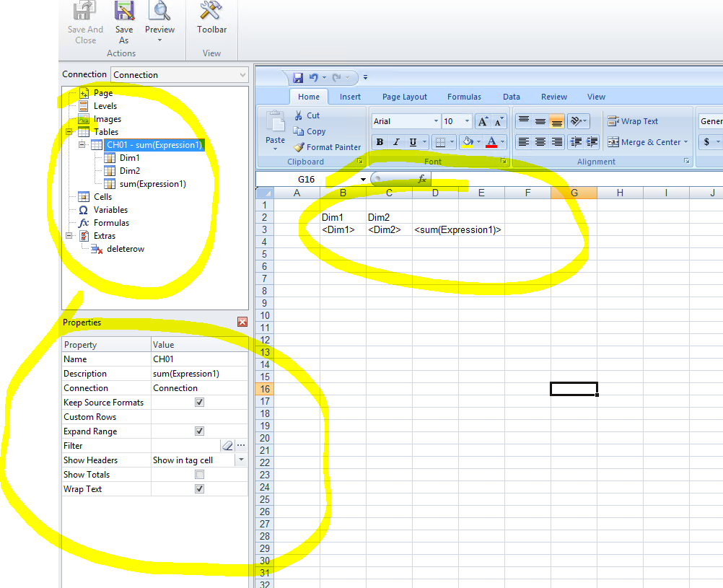This screenshot has width=723, height=588.
Task: Open the Page Layout tab
Action: [404, 97]
